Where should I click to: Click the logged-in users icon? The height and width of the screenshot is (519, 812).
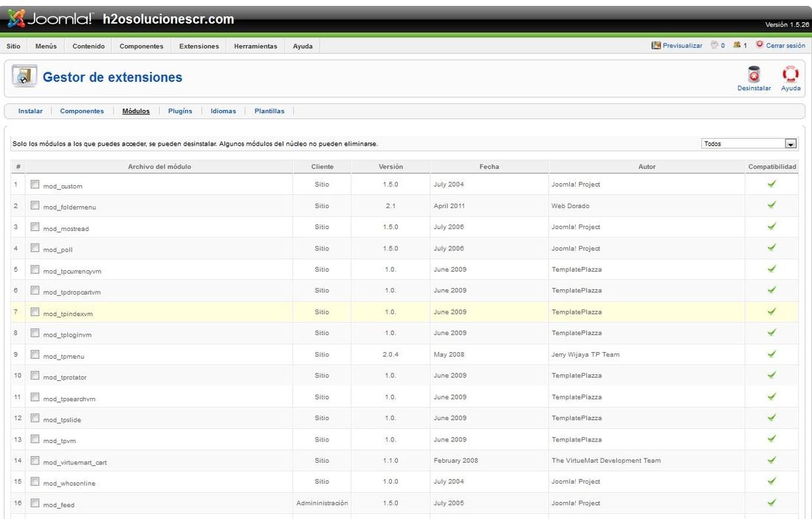click(737, 45)
